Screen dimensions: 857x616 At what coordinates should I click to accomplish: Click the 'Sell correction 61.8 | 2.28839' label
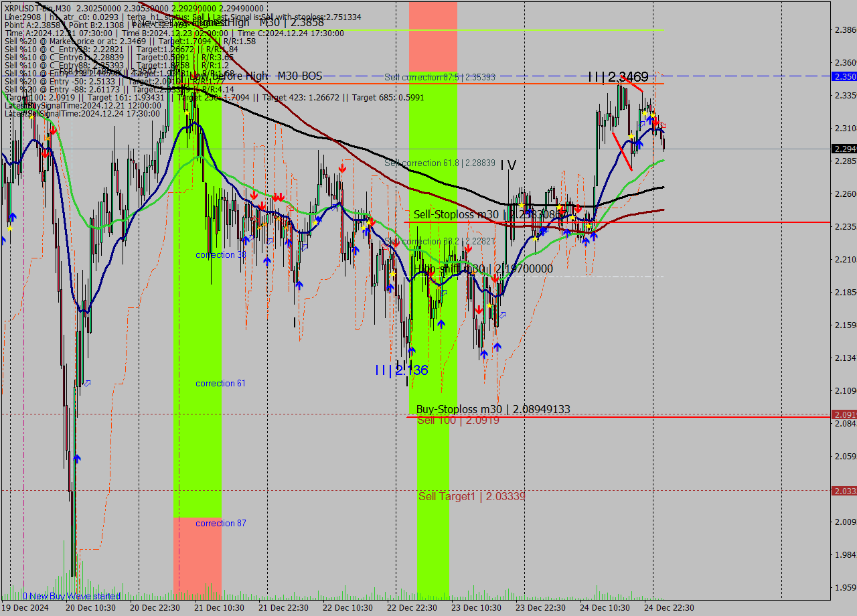pyautogui.click(x=440, y=163)
